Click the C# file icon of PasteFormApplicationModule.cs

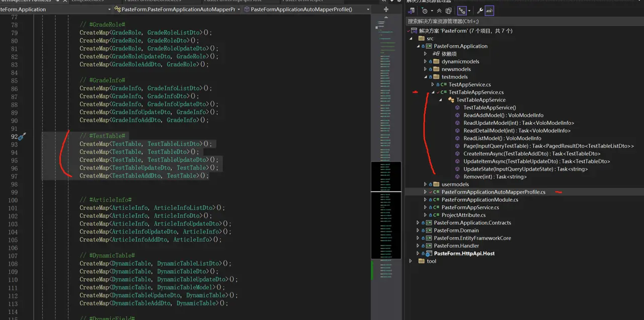point(436,200)
